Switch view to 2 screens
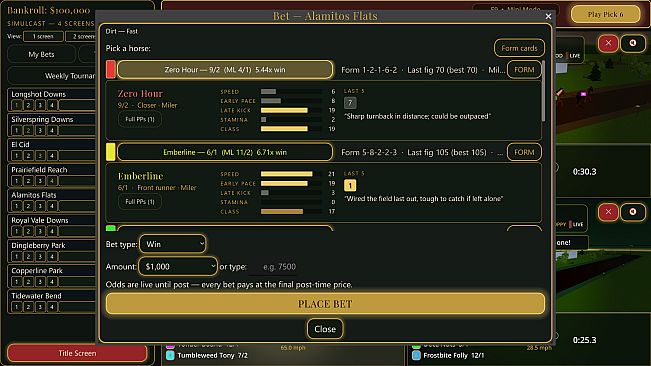 (x=81, y=37)
